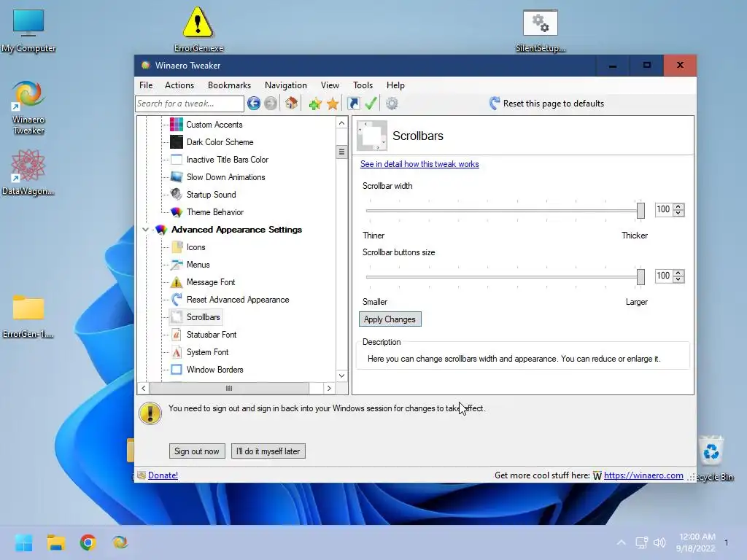Open the Bookmarks menu

coord(229,85)
